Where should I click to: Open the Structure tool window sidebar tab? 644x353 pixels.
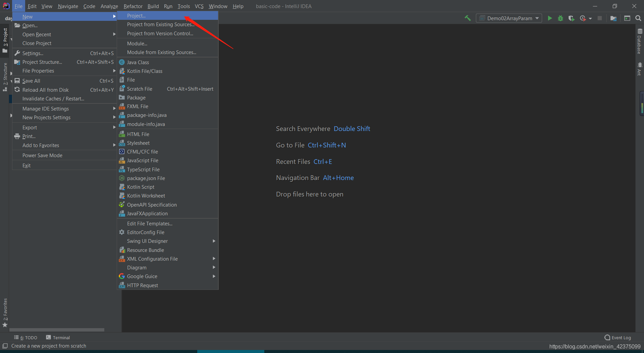pyautogui.click(x=5, y=77)
